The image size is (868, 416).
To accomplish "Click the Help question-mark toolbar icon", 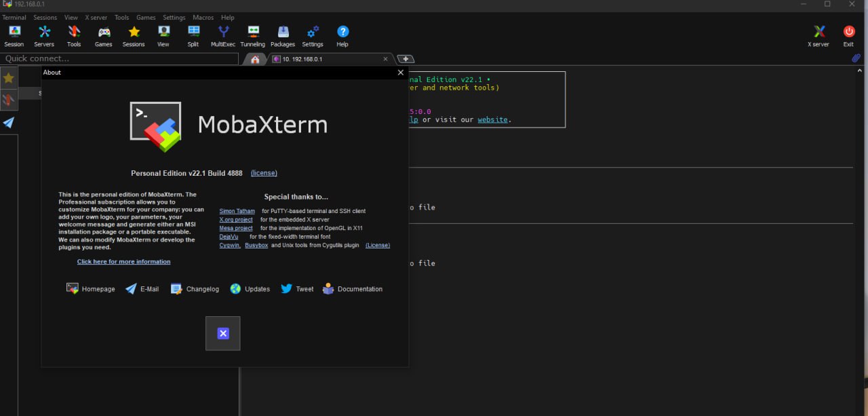I will (342, 36).
